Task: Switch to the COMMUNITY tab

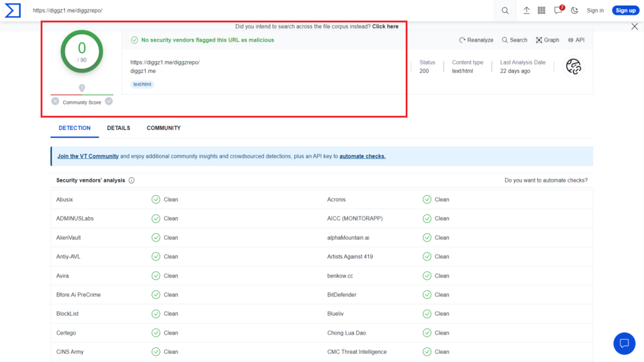Action: [164, 128]
